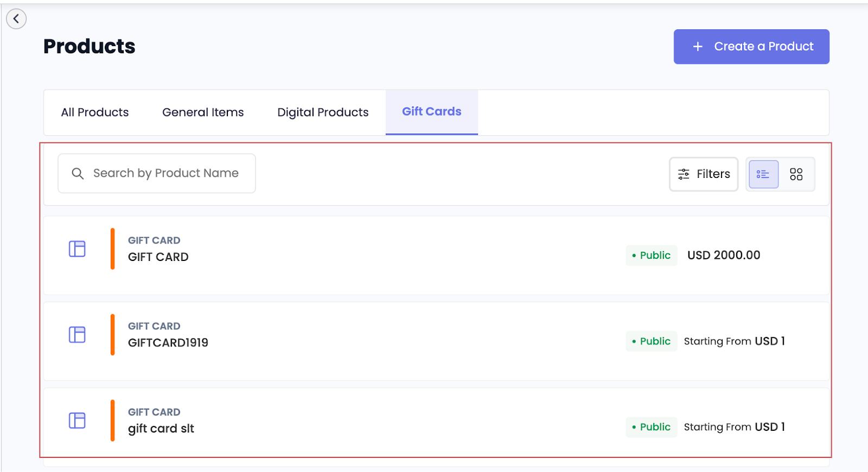Click the Public badge on the USD 2000.00 row
This screenshot has height=472, width=868.
(x=652, y=256)
